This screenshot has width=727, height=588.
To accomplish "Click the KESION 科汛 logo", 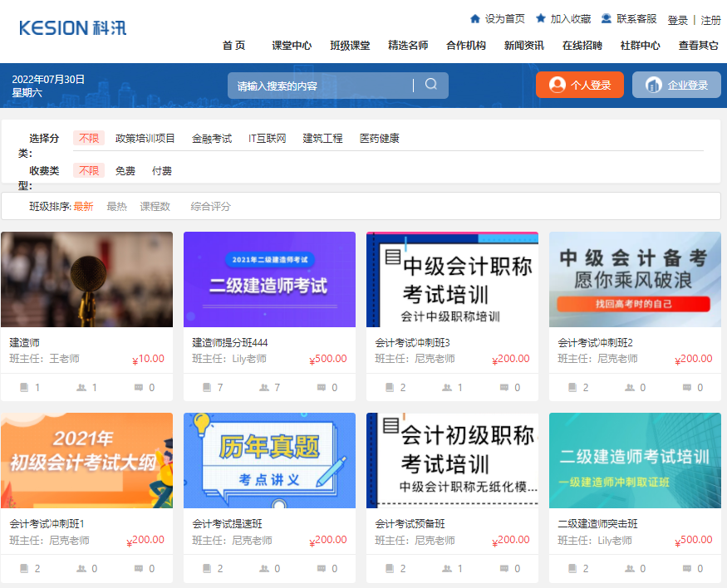I will [x=71, y=27].
